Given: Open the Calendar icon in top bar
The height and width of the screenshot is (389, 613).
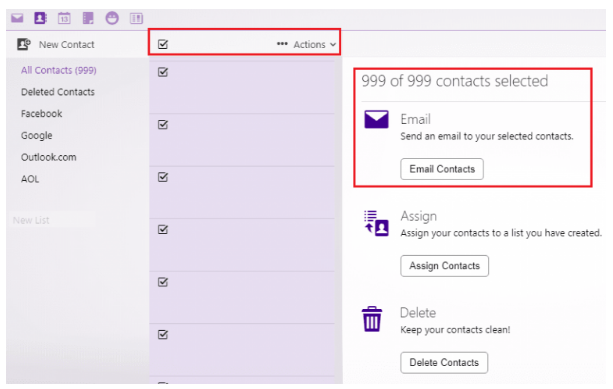Looking at the screenshot, I should click(64, 18).
